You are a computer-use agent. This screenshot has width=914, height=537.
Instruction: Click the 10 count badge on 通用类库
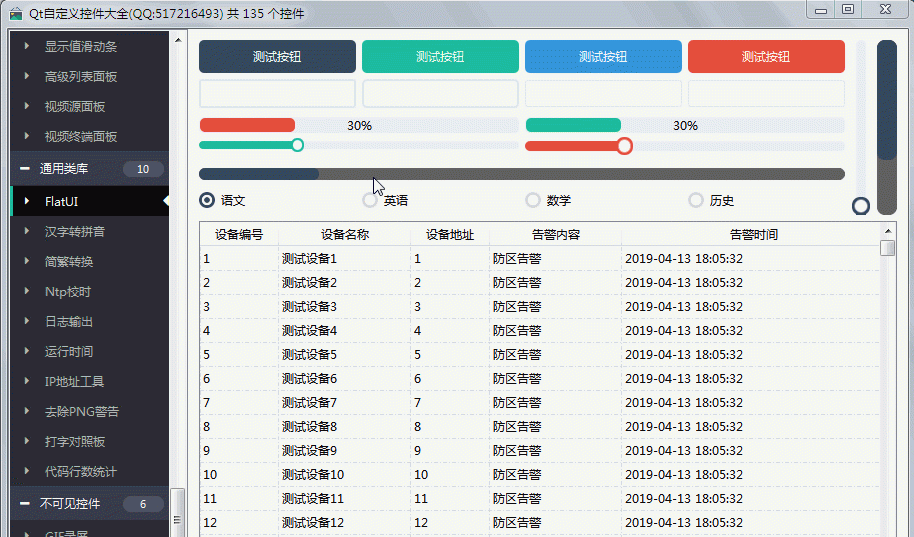(x=143, y=169)
